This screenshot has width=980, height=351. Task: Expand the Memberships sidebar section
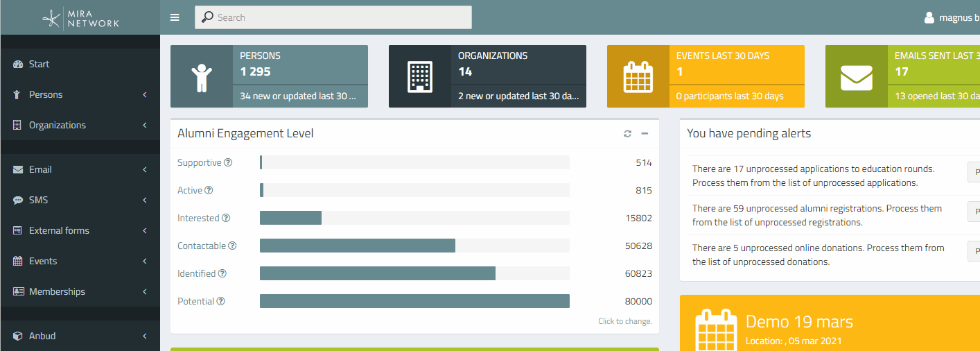[x=80, y=291]
